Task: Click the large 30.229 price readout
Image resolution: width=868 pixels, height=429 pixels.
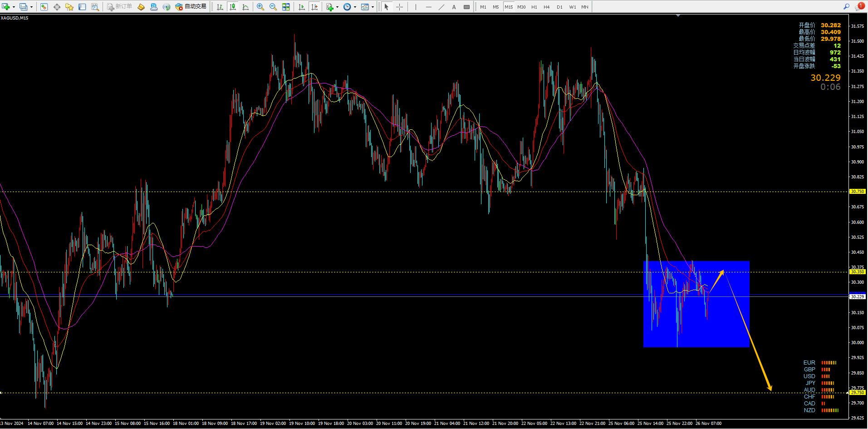Action: tap(825, 78)
